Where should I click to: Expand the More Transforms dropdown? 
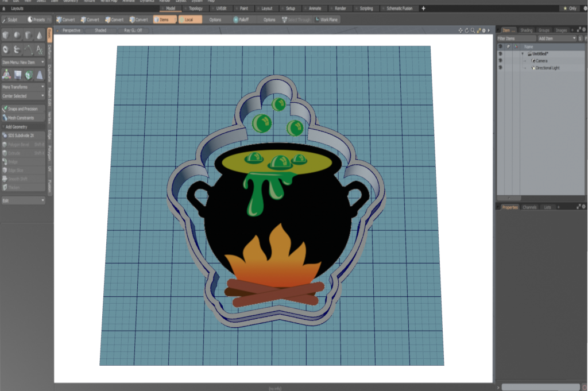[x=23, y=87]
